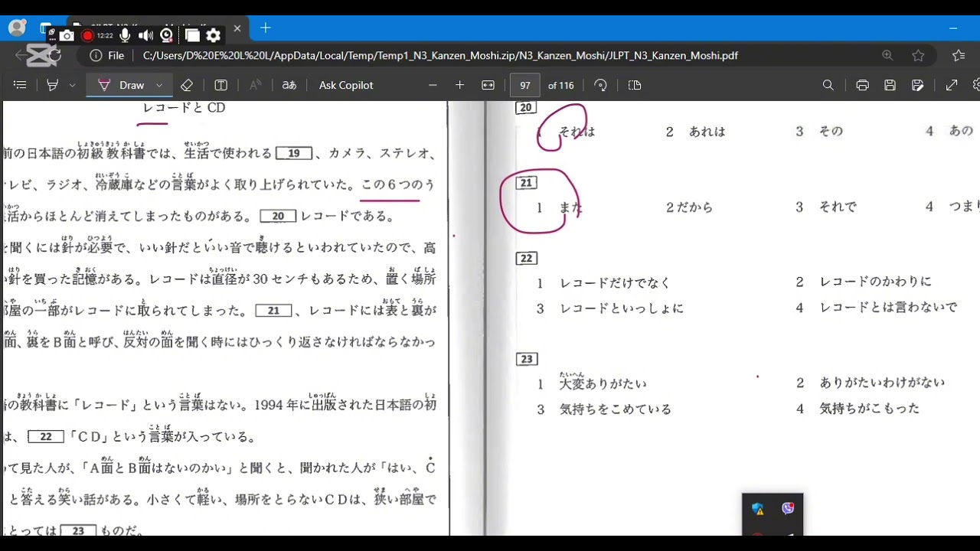Print the PDF document

(862, 85)
